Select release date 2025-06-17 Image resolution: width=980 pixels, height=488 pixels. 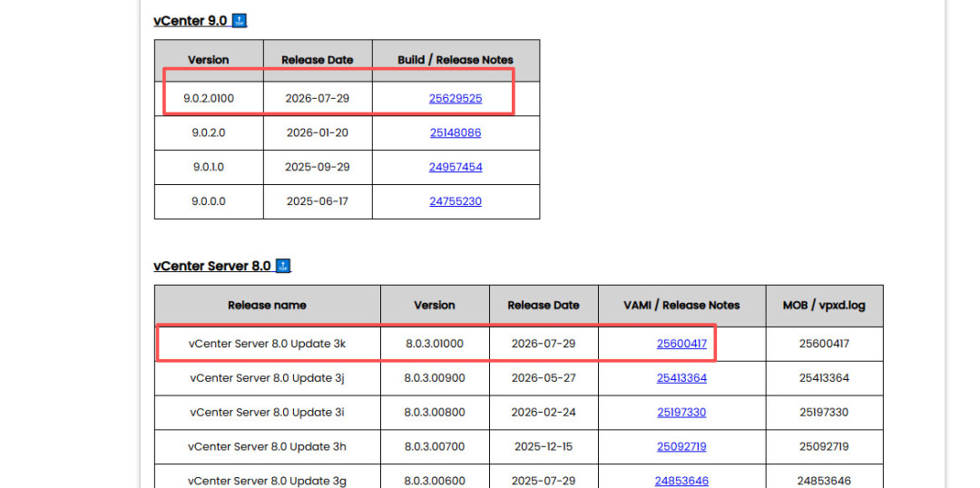(318, 201)
